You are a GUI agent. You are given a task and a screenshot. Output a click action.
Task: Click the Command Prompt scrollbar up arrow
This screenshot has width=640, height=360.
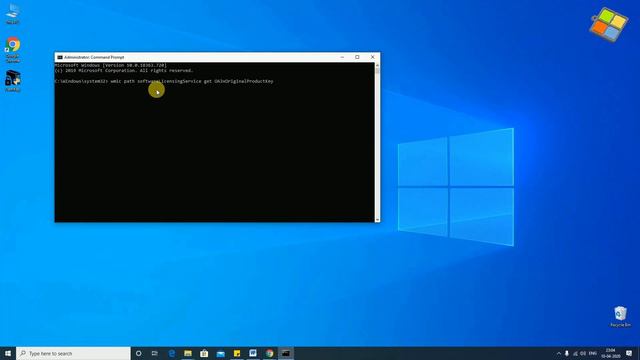point(377,65)
